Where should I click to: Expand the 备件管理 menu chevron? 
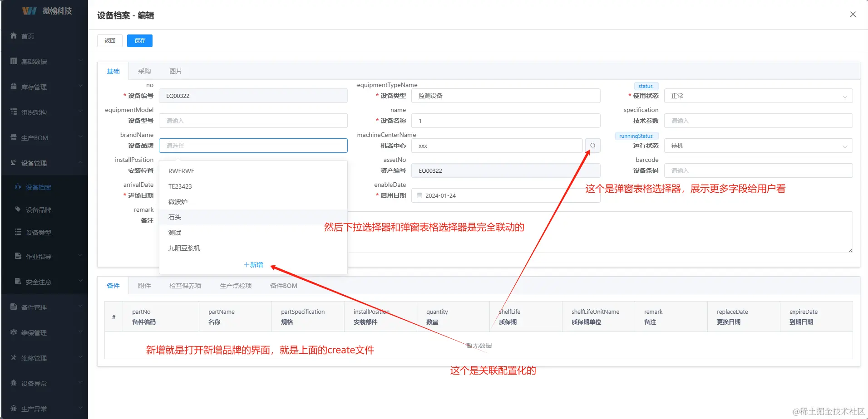coord(80,306)
